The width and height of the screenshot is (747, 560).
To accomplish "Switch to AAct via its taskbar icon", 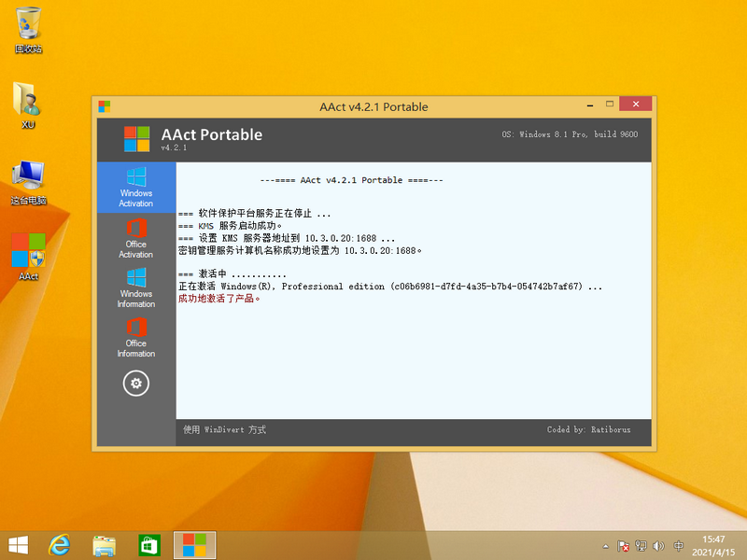I will click(x=193, y=544).
